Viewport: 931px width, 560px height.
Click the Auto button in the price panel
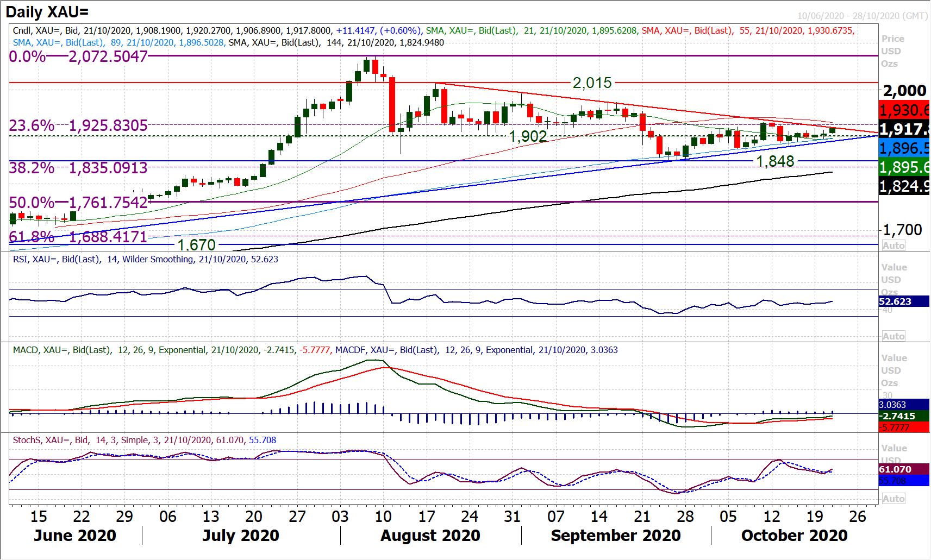893,246
